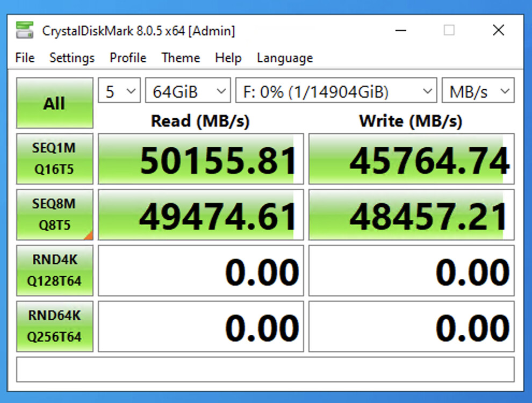Image resolution: width=532 pixels, height=403 pixels.
Task: Run all benchmarks with the All button
Action: point(54,103)
